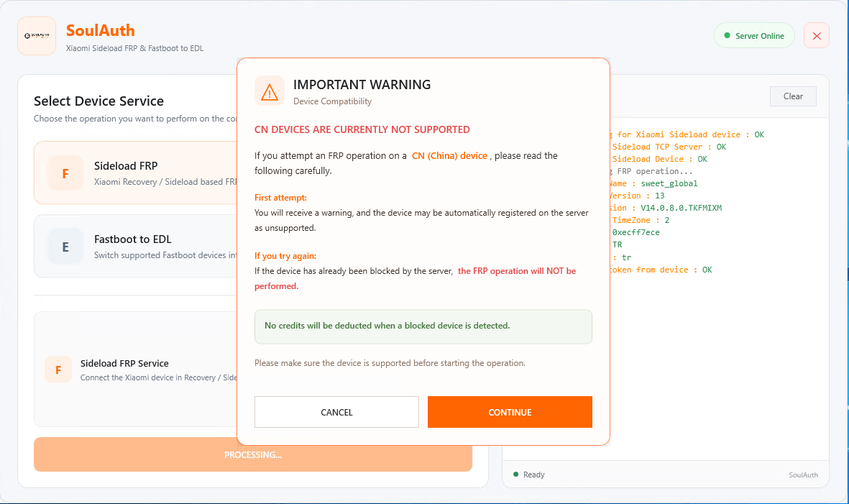Image resolution: width=849 pixels, height=504 pixels.
Task: Click log value '0xecff7ece'
Action: [635, 232]
